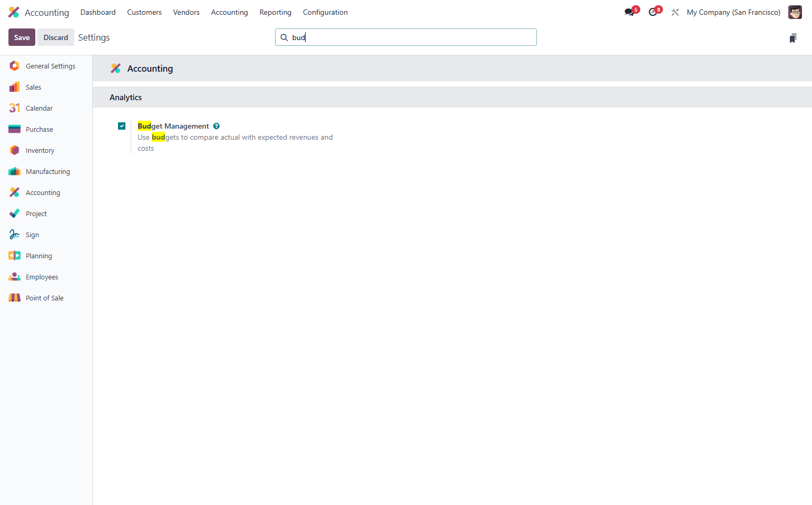Click the Save button

22,37
